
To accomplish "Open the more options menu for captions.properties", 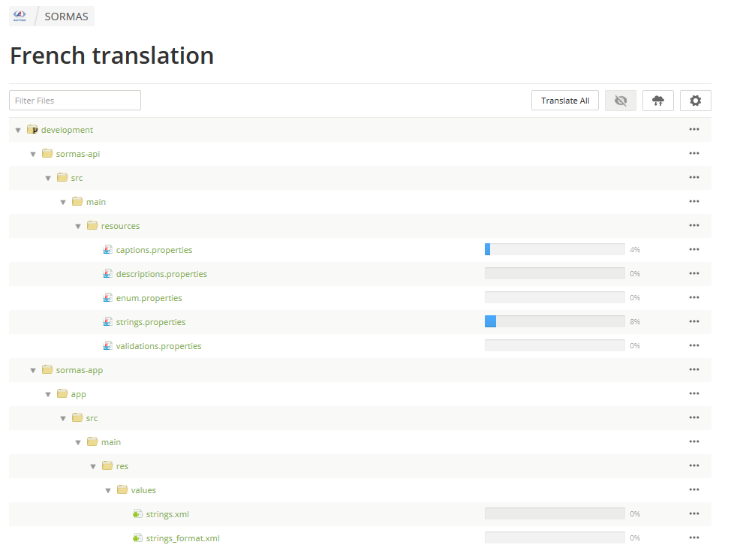I will [x=694, y=249].
